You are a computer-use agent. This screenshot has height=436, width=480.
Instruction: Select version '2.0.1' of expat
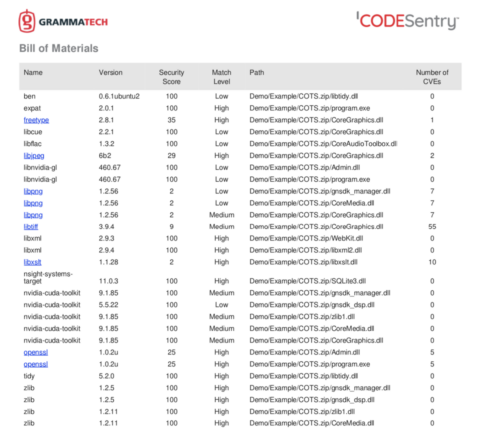click(106, 108)
